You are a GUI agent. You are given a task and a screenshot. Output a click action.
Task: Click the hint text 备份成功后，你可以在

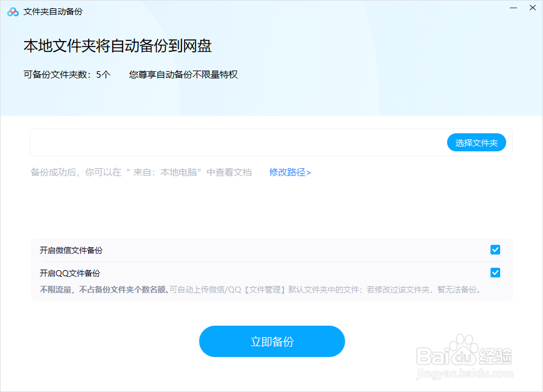click(76, 172)
